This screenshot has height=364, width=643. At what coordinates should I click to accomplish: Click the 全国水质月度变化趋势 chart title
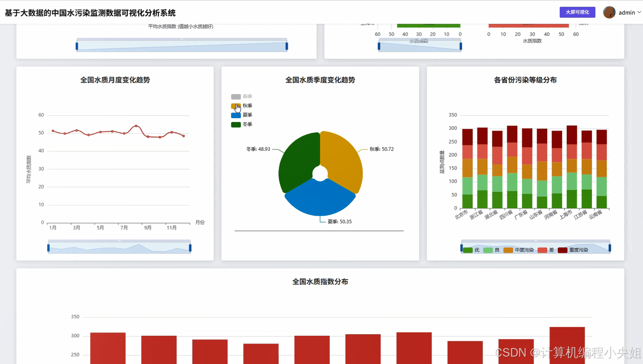point(115,80)
